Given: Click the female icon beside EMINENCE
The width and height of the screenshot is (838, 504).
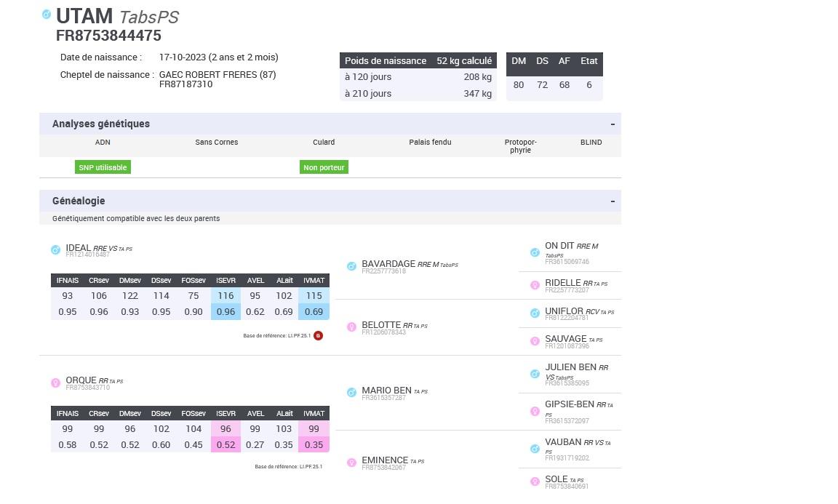Looking at the screenshot, I should [x=351, y=463].
